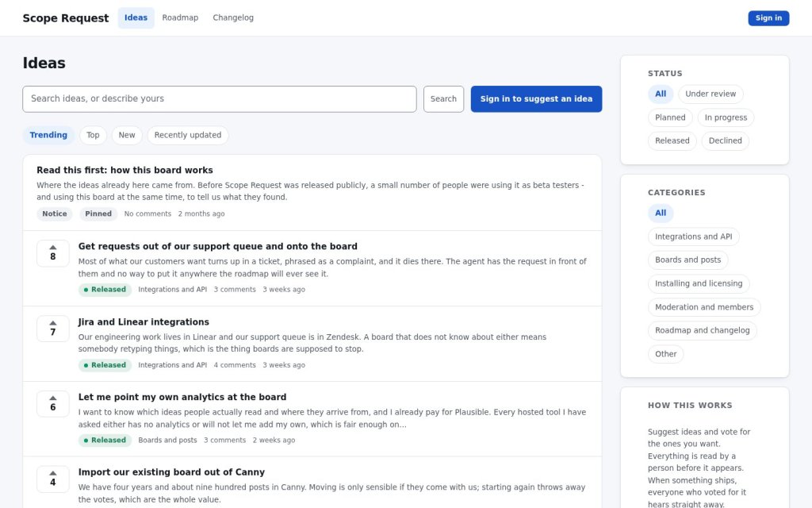Open 'Read this first: how this board works'
The height and width of the screenshot is (508, 812).
click(124, 170)
